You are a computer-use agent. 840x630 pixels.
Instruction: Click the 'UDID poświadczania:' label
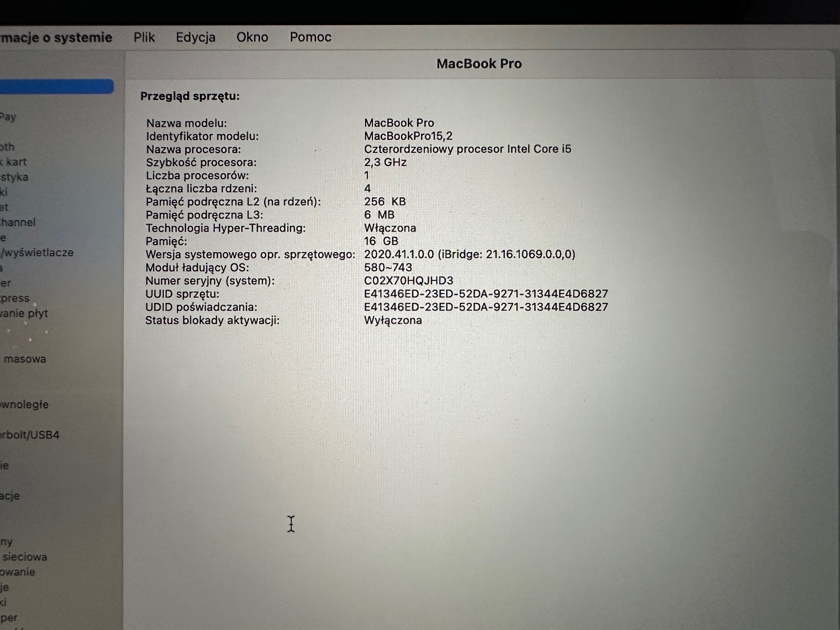tap(201, 307)
